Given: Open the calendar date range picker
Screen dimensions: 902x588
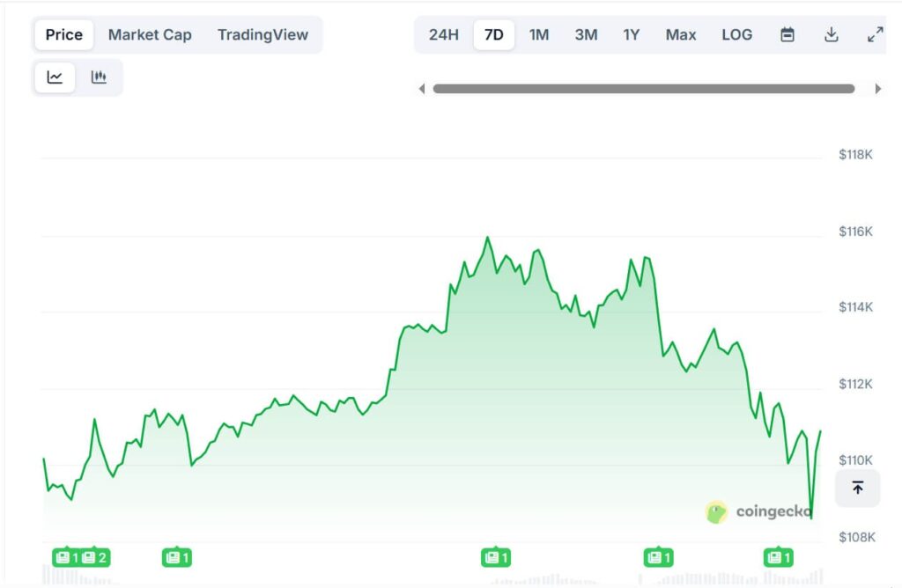Looking at the screenshot, I should 787,35.
